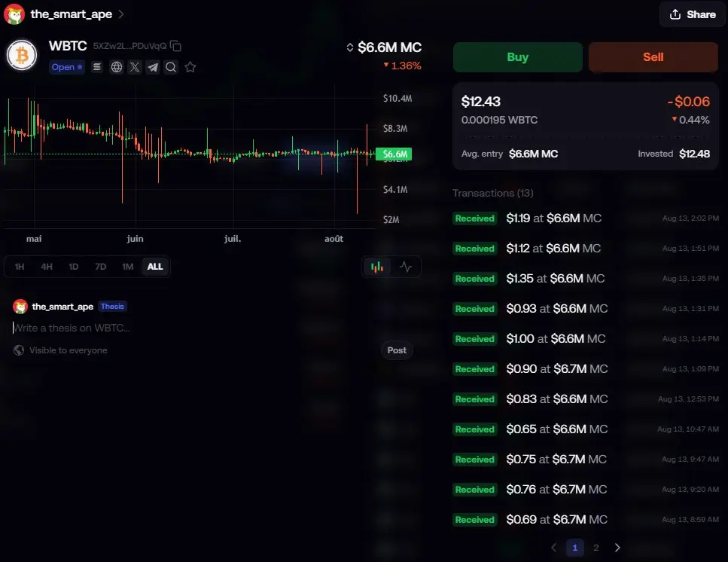Open the Received $0.75 at $6.7M MC transaction
This screenshot has width=728, height=562.
click(586, 460)
